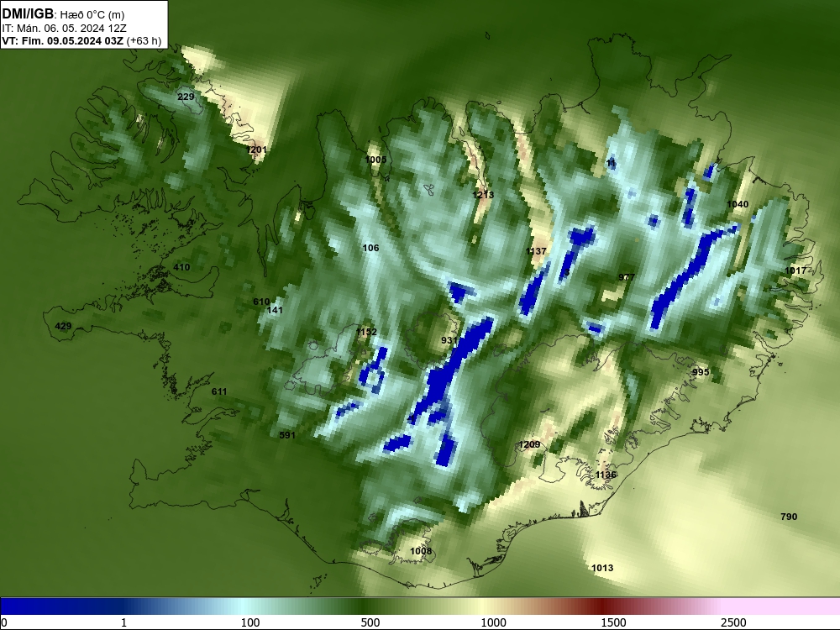Click the map value 1008
This screenshot has width=840, height=630.
[x=421, y=551]
